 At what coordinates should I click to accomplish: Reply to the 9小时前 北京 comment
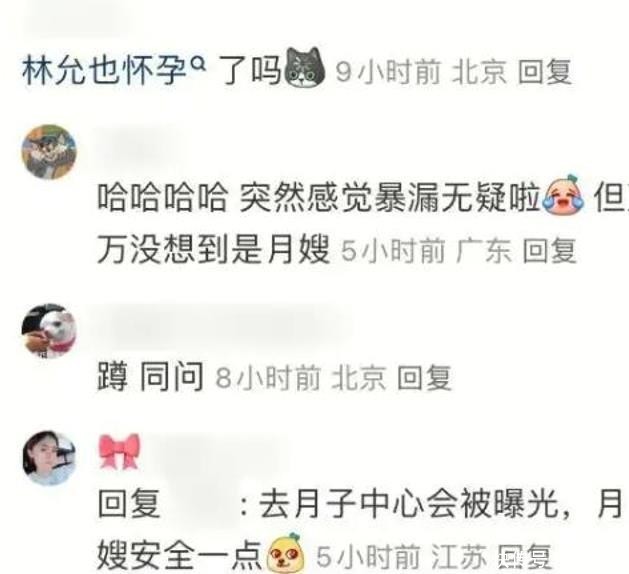[x=545, y=73]
